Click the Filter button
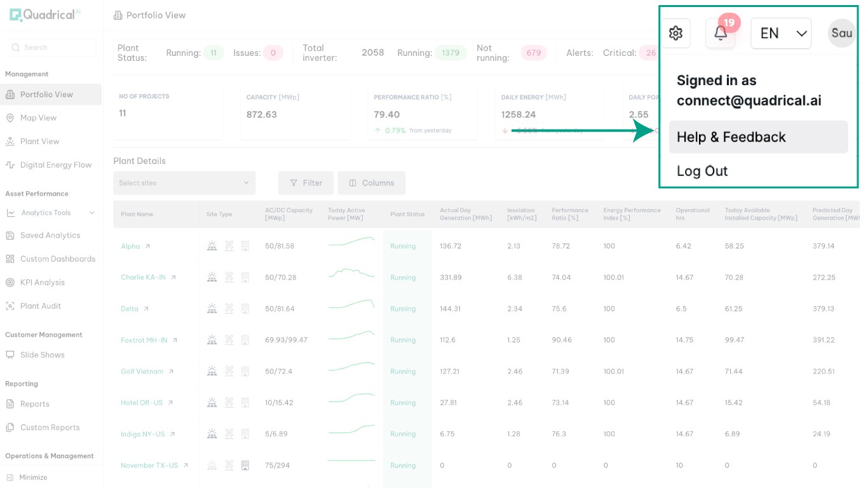 pos(306,183)
